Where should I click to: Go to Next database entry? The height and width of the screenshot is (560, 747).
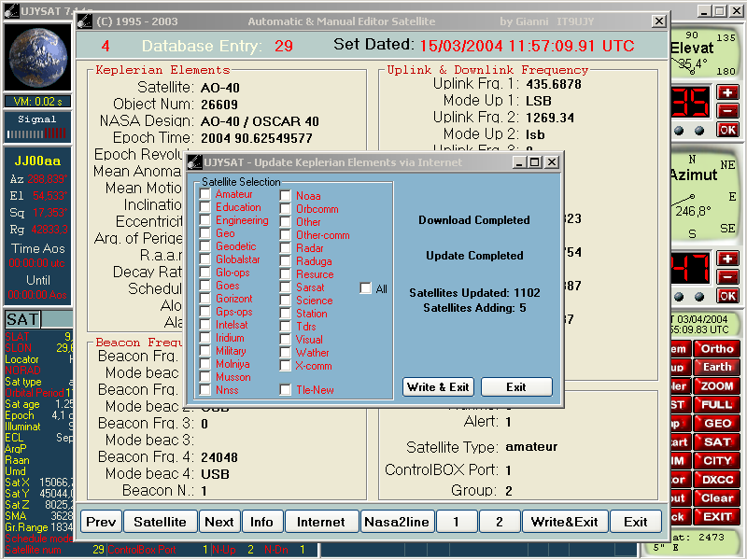pyautogui.click(x=219, y=522)
